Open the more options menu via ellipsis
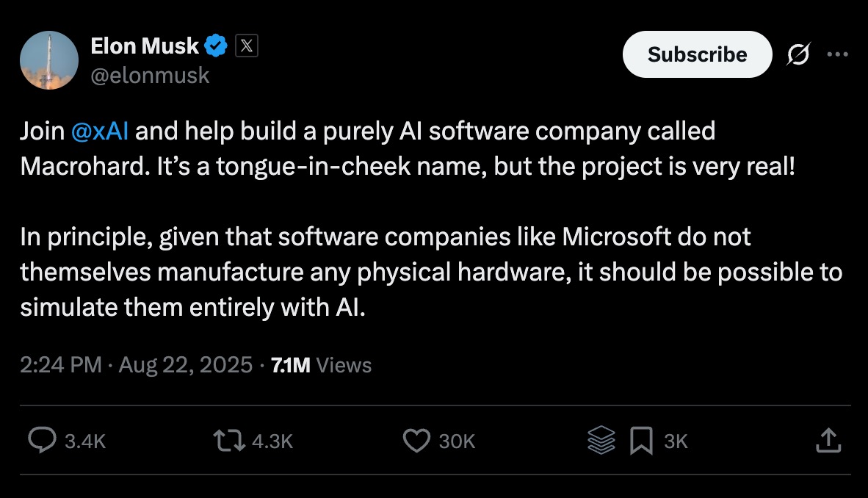This screenshot has width=868, height=498. tap(838, 54)
